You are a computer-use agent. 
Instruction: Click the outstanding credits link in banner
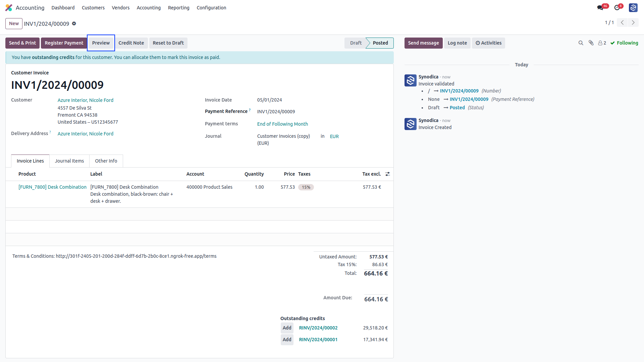(x=53, y=57)
